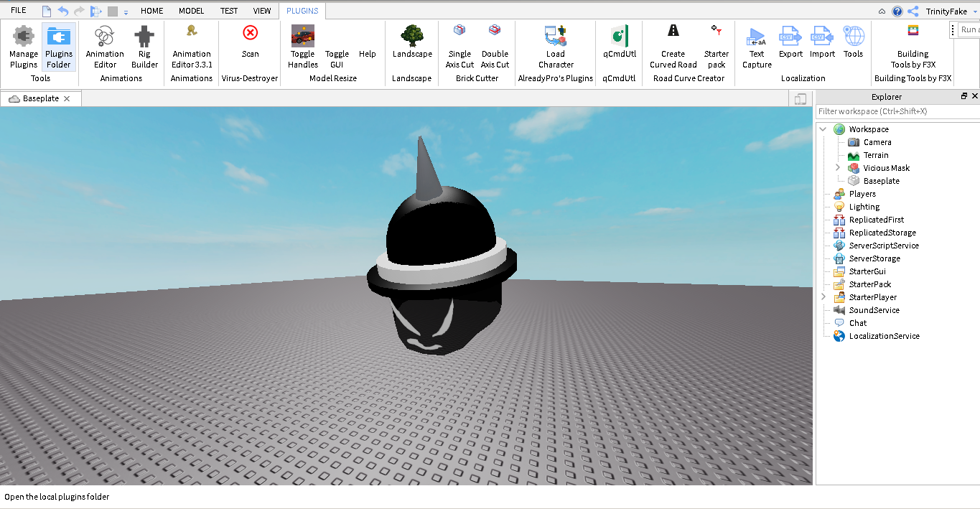Viewport: 980px width, 509px height.
Task: Launch the Animation Editor plugin
Action: (105, 47)
